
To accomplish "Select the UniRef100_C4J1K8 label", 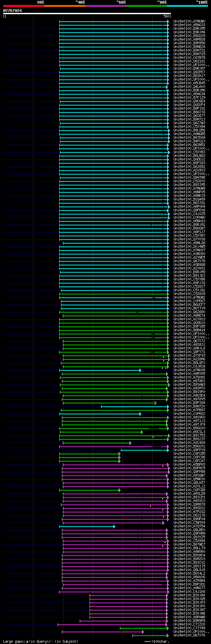I will click(x=189, y=591).
